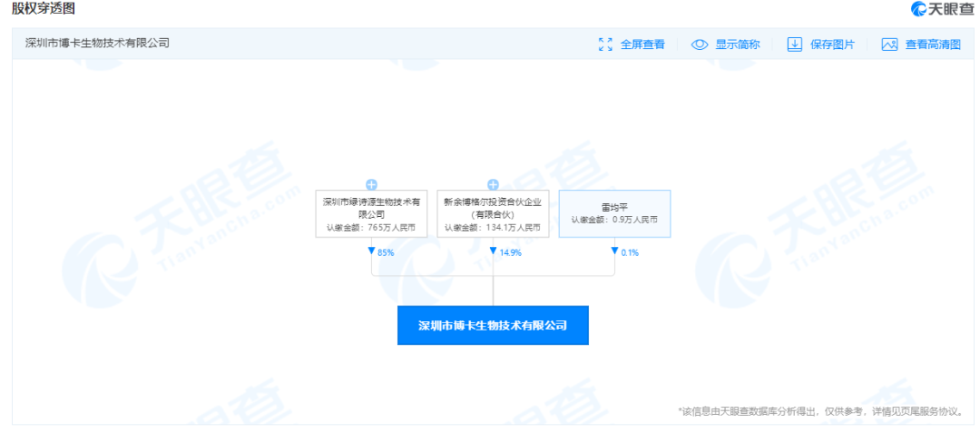Open the 查看高清图 link
The width and height of the screenshot is (980, 433).
pos(933,44)
